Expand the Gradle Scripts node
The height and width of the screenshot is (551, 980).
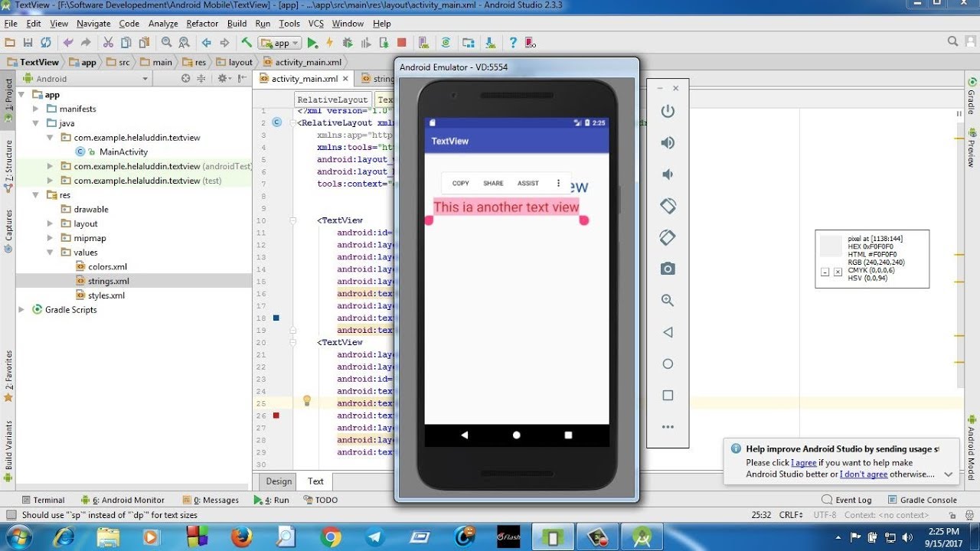click(21, 310)
